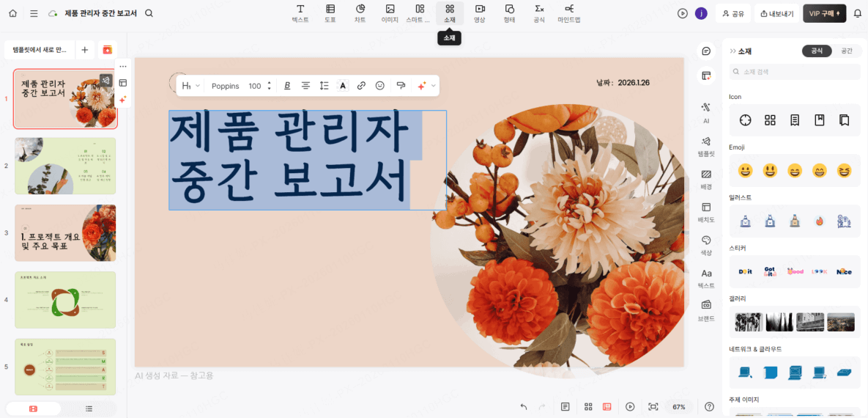This screenshot has width=868, height=418.
Task: Click the 공유 share button
Action: (x=733, y=13)
